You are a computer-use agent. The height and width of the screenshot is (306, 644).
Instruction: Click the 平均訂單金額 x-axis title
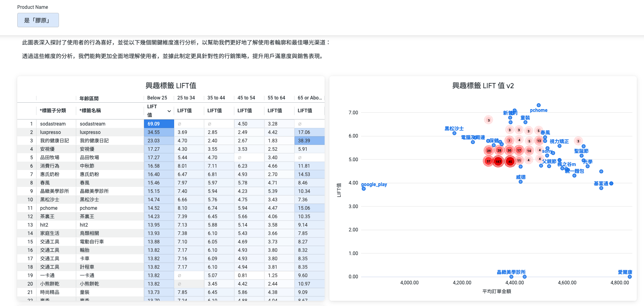coord(496,292)
